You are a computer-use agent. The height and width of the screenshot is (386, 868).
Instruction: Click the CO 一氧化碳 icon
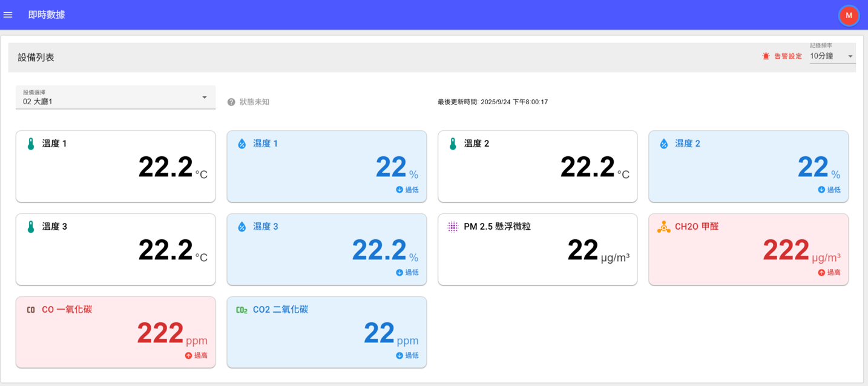[x=30, y=309]
